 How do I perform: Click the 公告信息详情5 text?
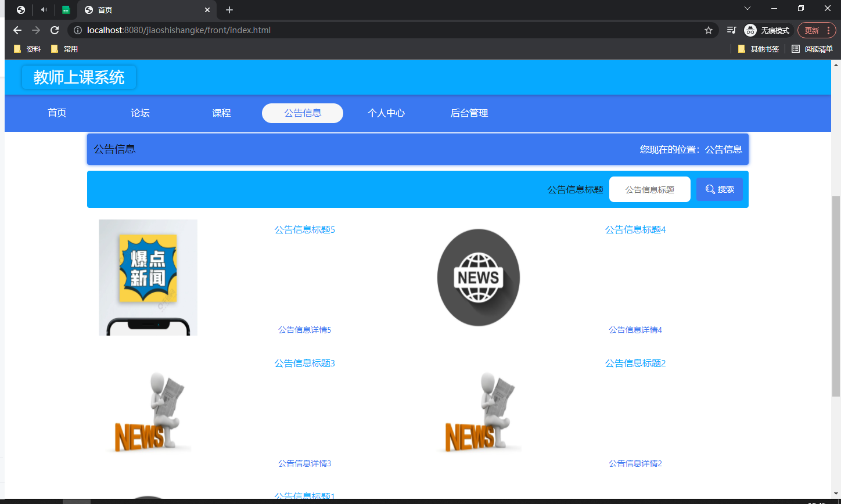pyautogui.click(x=305, y=330)
